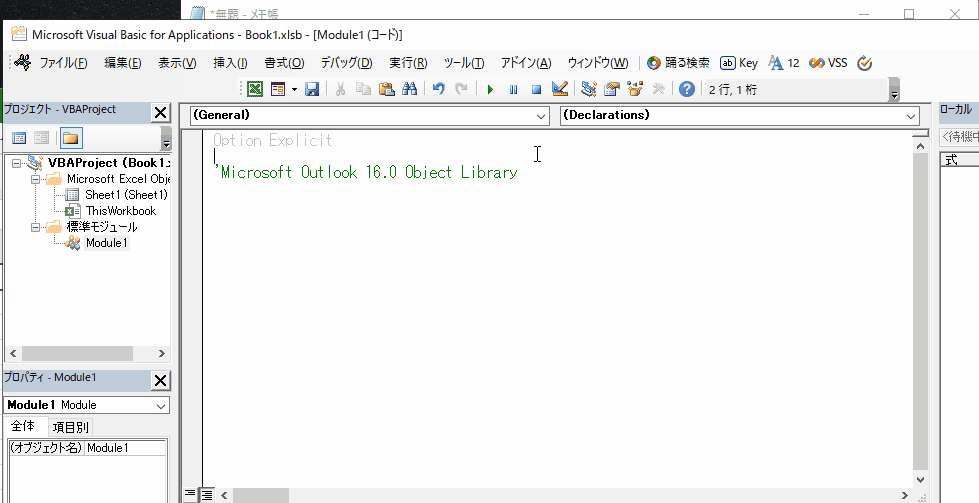The image size is (979, 503).
Task: Switch to the 全体 properties tab
Action: coord(23,426)
